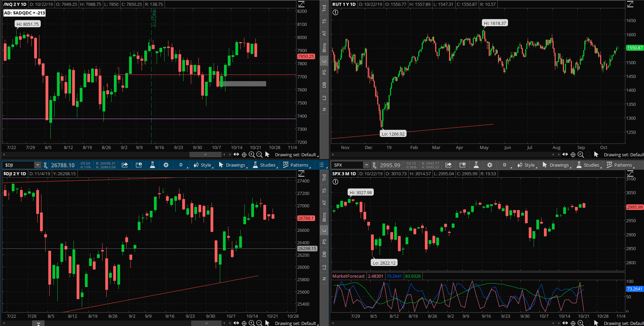
Task: Click 7850.25 price bubble on /NQ axis
Action: pos(306,56)
